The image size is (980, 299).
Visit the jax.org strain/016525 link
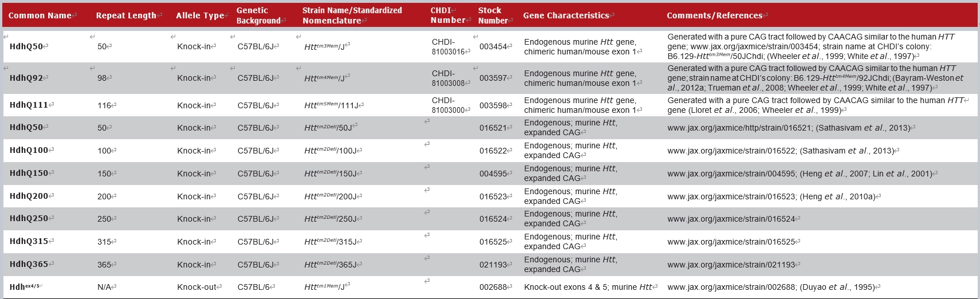pyautogui.click(x=731, y=242)
